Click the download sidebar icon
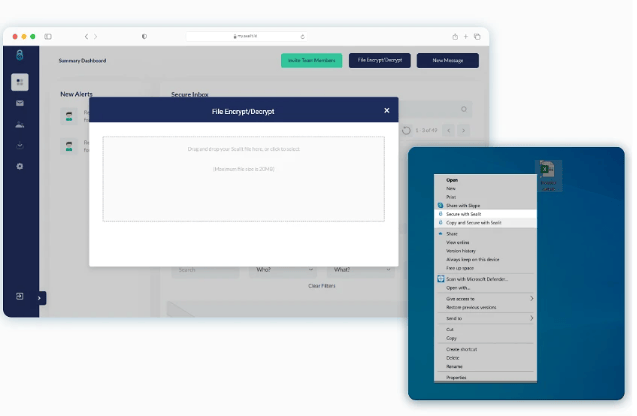Screen dimensions: 637x416 point(20,145)
